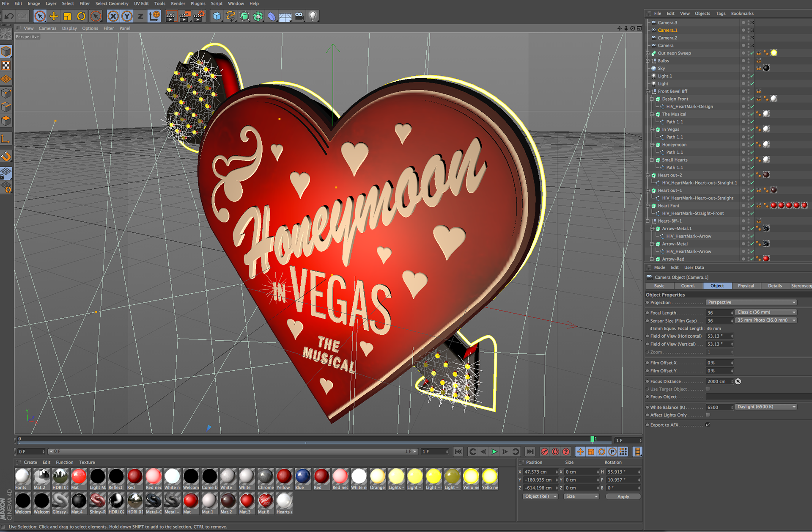Select the Scale tool
This screenshot has width=812, height=532.
[67, 17]
